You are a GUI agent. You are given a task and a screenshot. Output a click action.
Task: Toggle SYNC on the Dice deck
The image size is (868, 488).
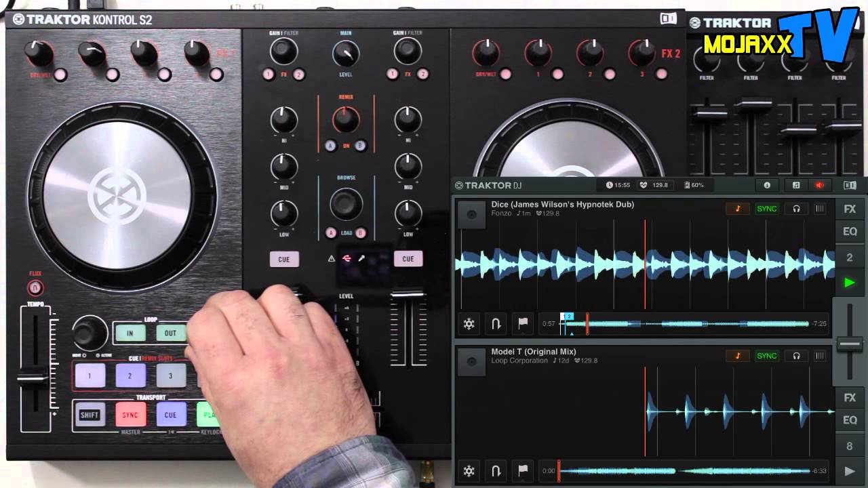[x=767, y=209]
